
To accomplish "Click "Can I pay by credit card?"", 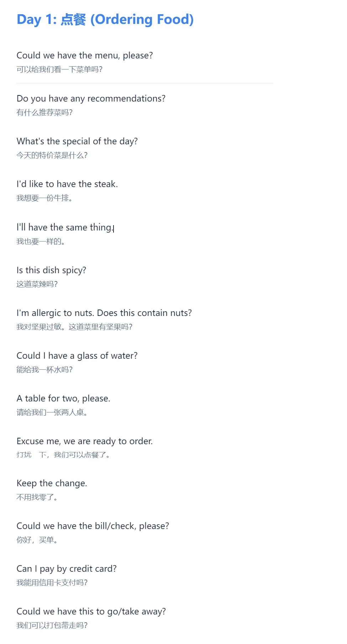I will pos(67,569).
